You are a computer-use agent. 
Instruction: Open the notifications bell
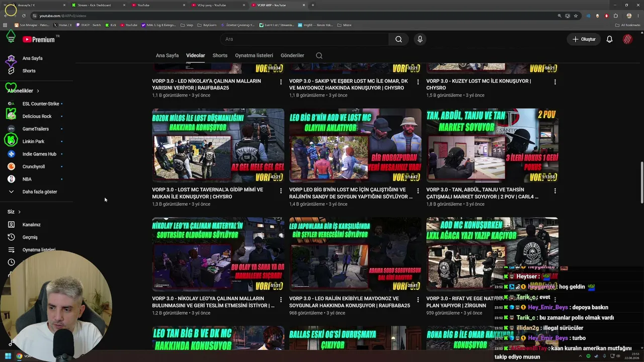[x=609, y=39]
